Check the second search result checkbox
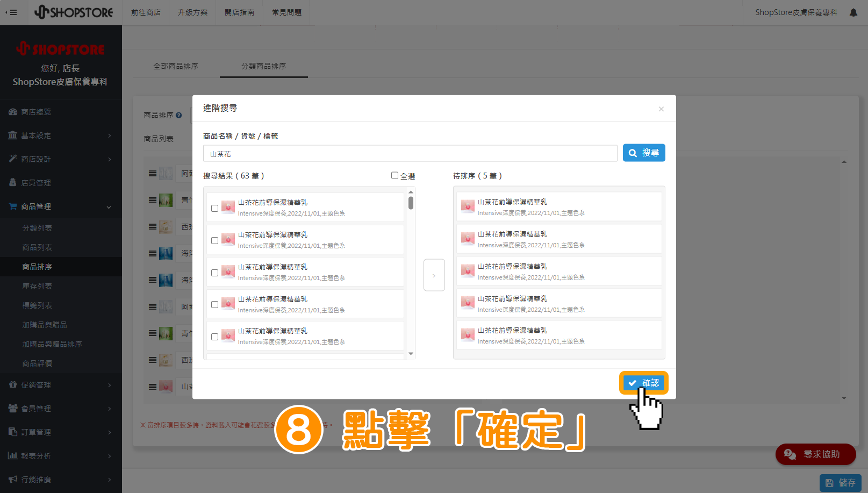The height and width of the screenshot is (493, 868). tap(215, 240)
